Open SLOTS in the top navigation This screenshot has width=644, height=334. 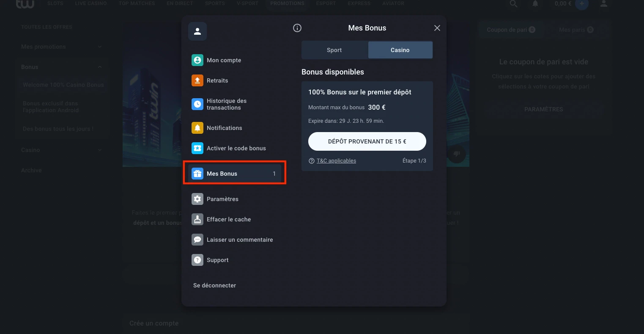point(55,3)
